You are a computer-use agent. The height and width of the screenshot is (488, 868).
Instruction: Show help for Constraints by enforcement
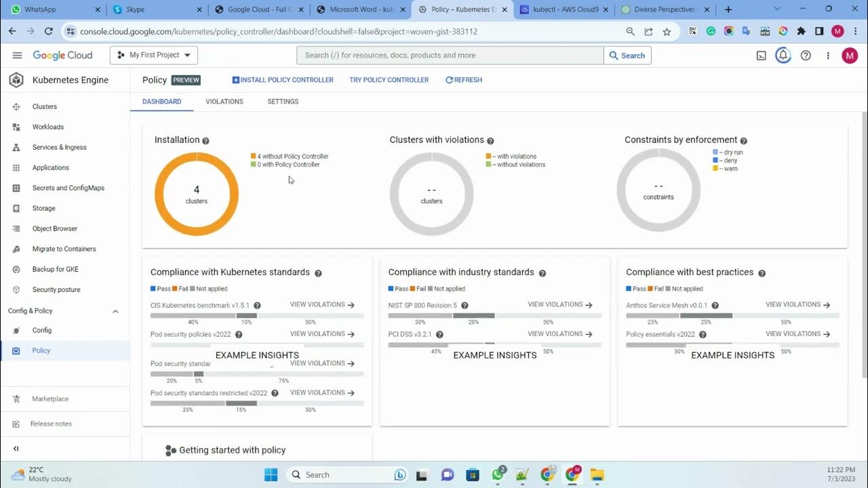pyautogui.click(x=743, y=141)
